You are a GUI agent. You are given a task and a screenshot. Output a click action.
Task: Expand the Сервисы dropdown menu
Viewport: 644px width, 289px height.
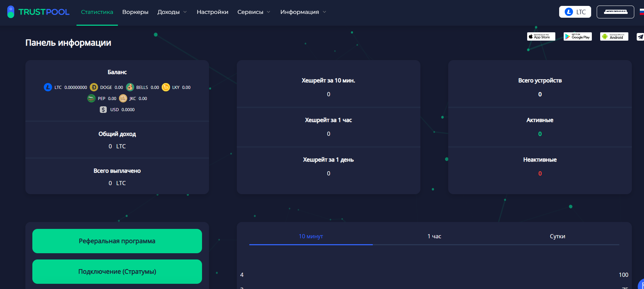[x=254, y=12]
